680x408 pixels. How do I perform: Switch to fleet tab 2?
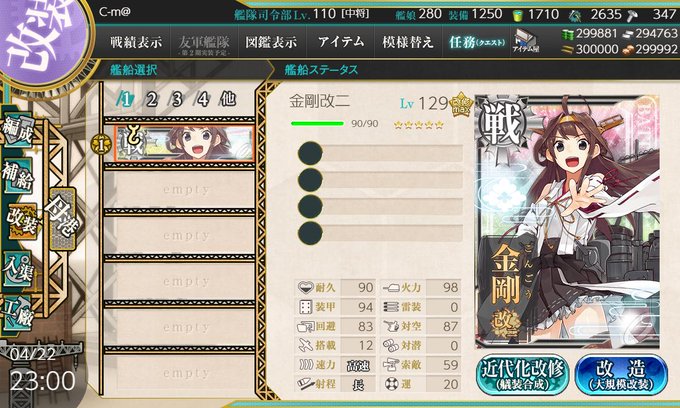point(151,100)
